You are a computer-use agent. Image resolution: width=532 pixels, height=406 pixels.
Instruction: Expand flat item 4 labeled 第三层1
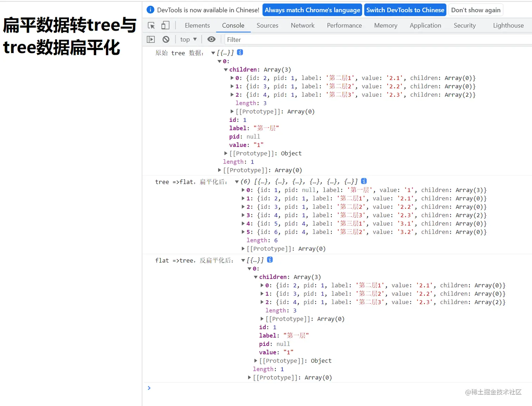pyautogui.click(x=243, y=224)
